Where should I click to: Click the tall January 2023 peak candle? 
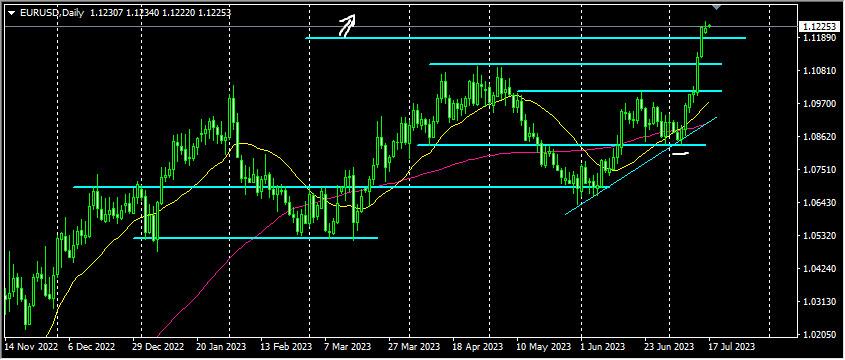tap(232, 113)
